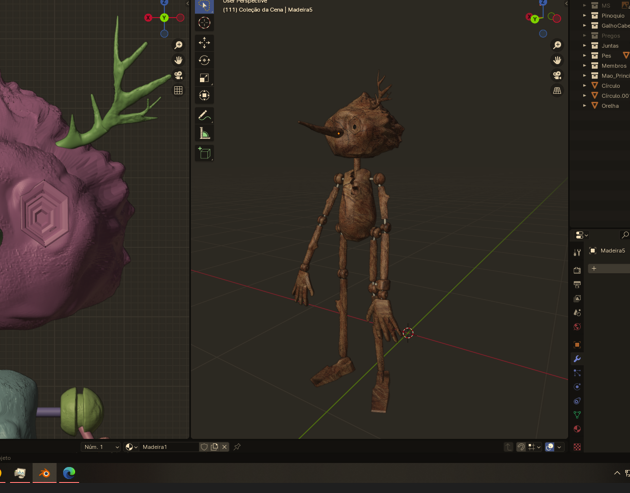
Task: Expand the Circulo object row
Action: tap(584, 86)
